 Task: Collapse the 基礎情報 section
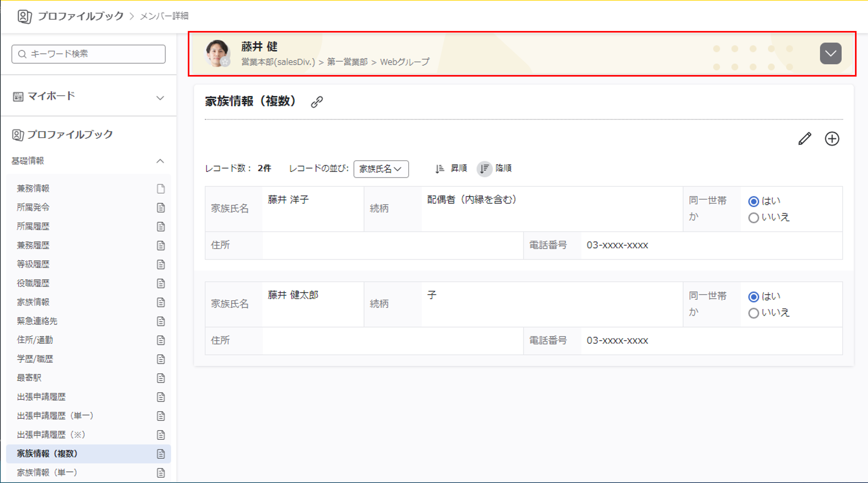coord(160,161)
